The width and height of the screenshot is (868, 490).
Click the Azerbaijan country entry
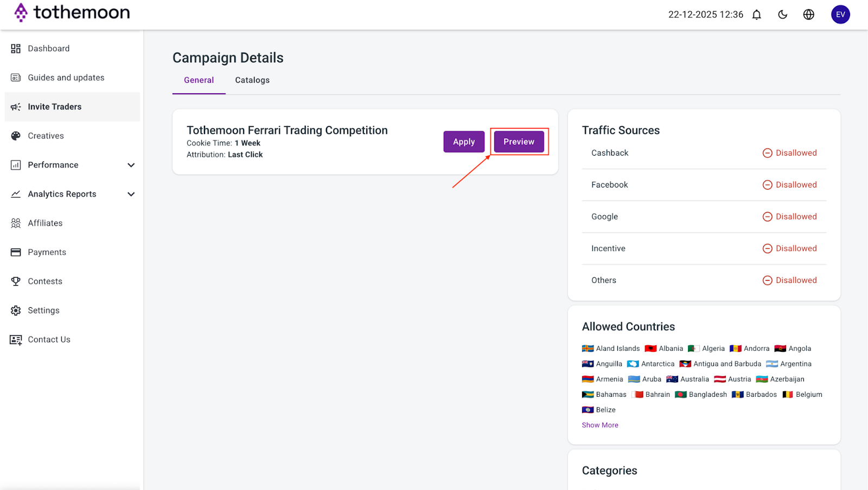click(x=780, y=379)
